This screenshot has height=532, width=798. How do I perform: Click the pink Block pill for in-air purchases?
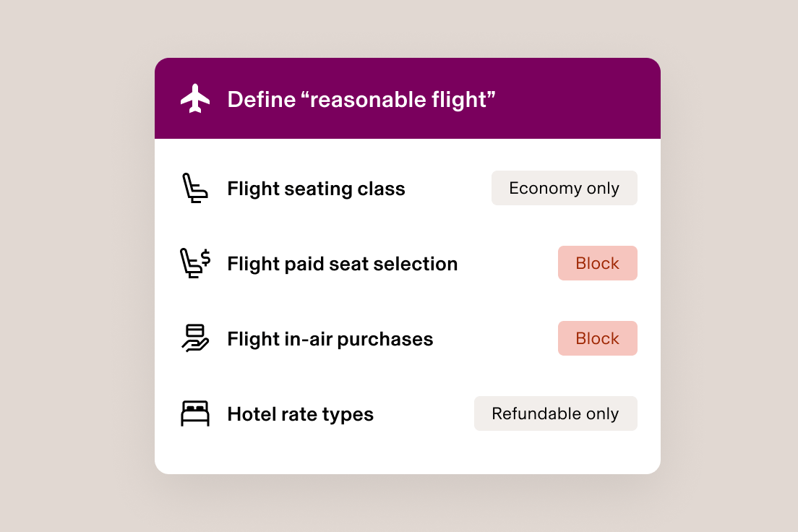(597, 338)
